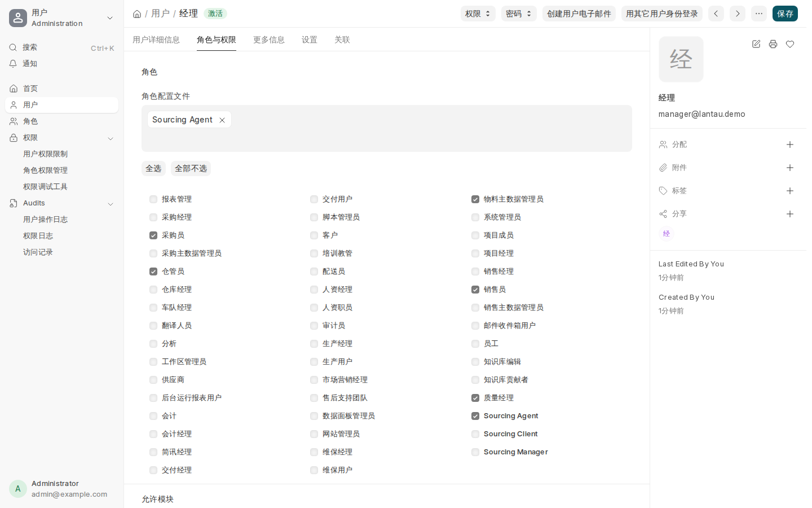Collapse the 权限 sidebar section
Screen dimensions: 812x508
[x=111, y=138]
